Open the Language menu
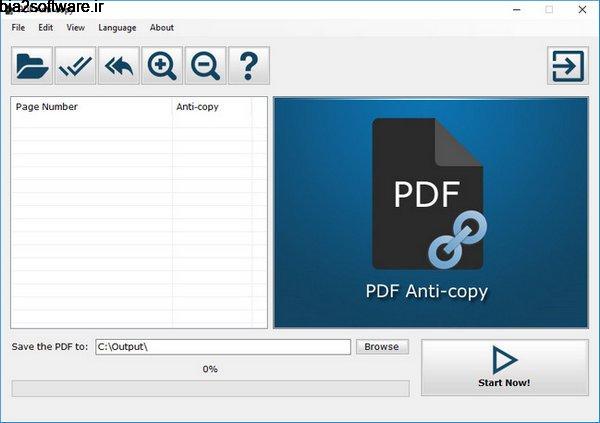The image size is (600, 423). (x=117, y=28)
